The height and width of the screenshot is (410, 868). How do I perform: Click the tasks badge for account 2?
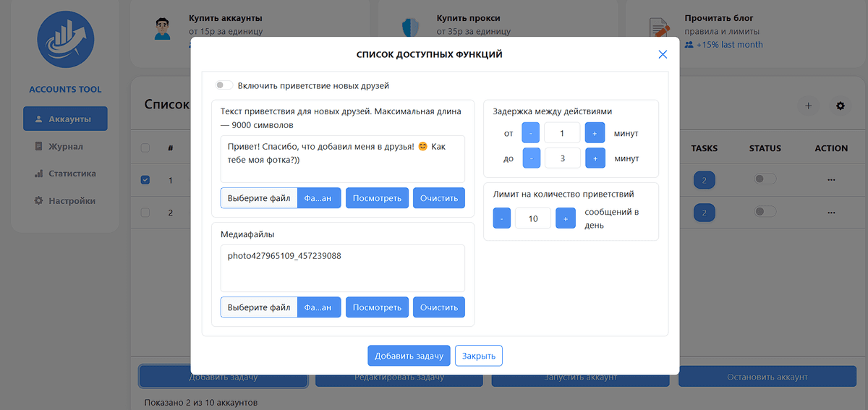click(704, 213)
